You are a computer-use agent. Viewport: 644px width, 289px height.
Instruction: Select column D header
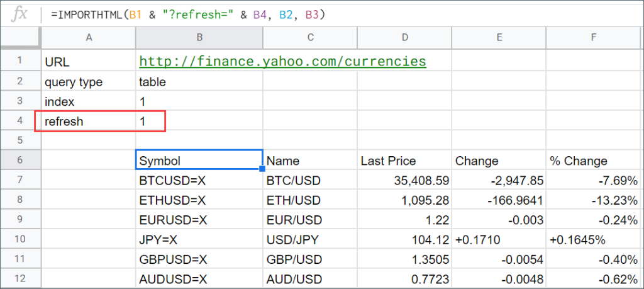[x=404, y=38]
